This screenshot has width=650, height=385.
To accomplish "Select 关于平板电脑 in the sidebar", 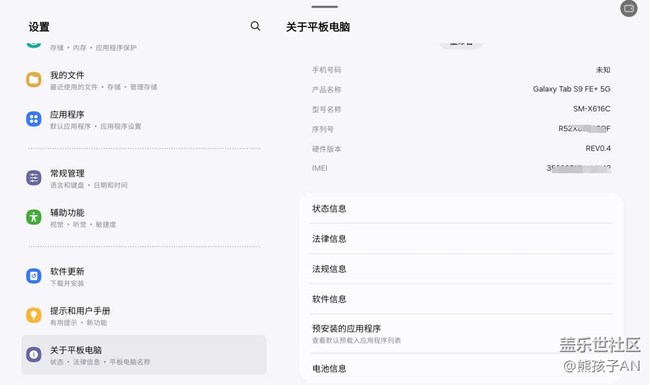I will coord(144,355).
